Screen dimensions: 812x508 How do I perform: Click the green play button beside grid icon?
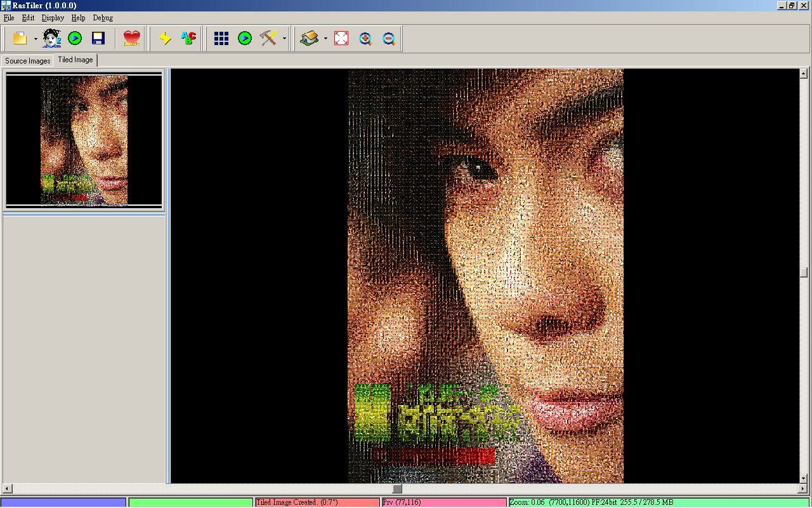tap(245, 38)
